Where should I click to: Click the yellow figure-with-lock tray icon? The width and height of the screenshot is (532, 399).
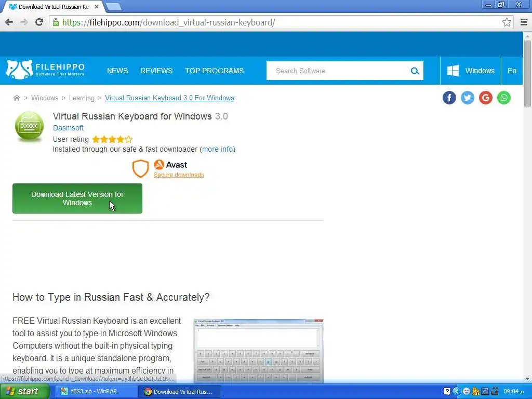click(x=476, y=392)
